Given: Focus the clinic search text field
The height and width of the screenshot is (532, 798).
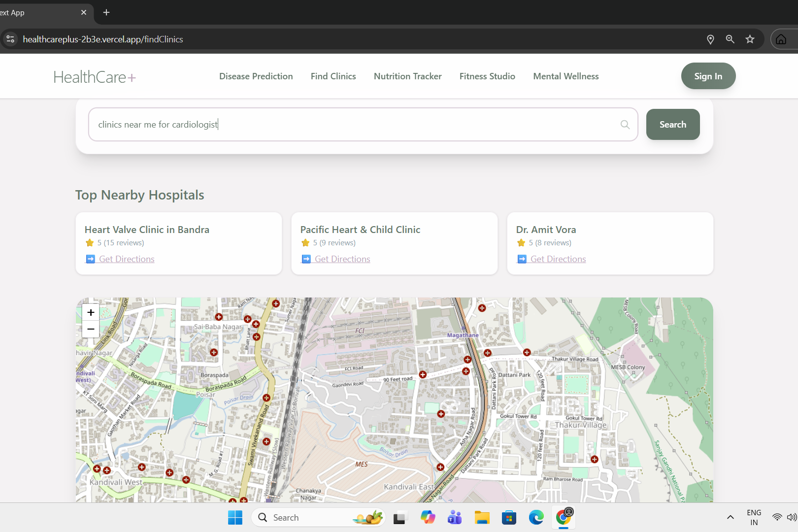Looking at the screenshot, I should (x=363, y=125).
